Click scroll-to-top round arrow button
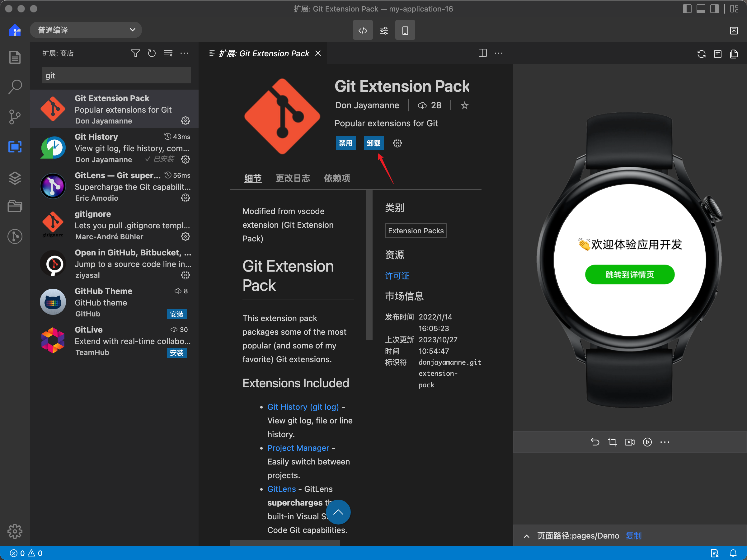 click(x=338, y=512)
